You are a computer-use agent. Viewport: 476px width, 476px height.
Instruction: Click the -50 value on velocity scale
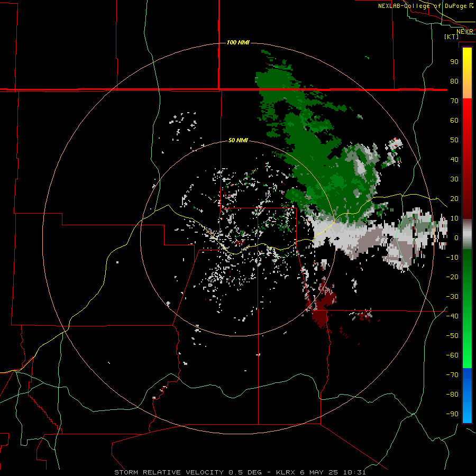click(452, 336)
